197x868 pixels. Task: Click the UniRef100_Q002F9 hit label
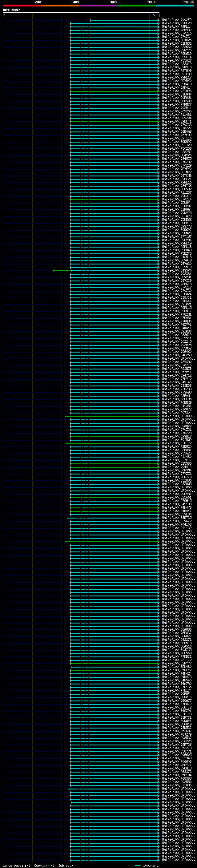176,20
